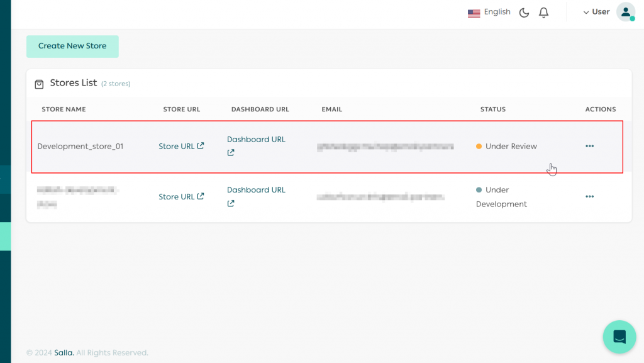Open Dashboard URL for Development_store_01
The height and width of the screenshot is (363, 644).
pos(256,146)
